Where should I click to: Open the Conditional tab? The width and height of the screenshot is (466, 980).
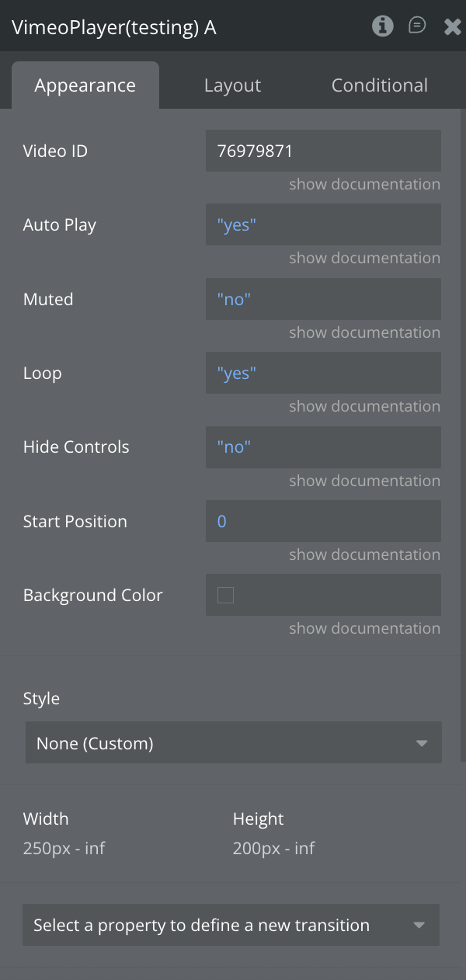tap(379, 85)
